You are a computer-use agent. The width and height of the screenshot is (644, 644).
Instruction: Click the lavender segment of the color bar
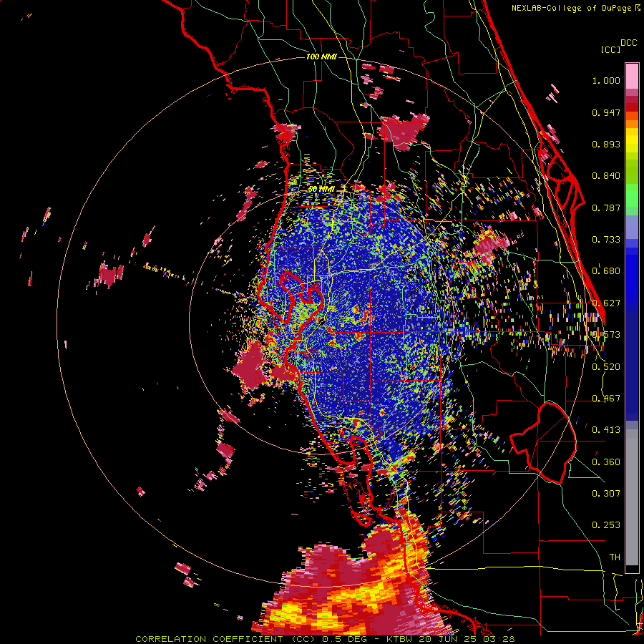632,227
